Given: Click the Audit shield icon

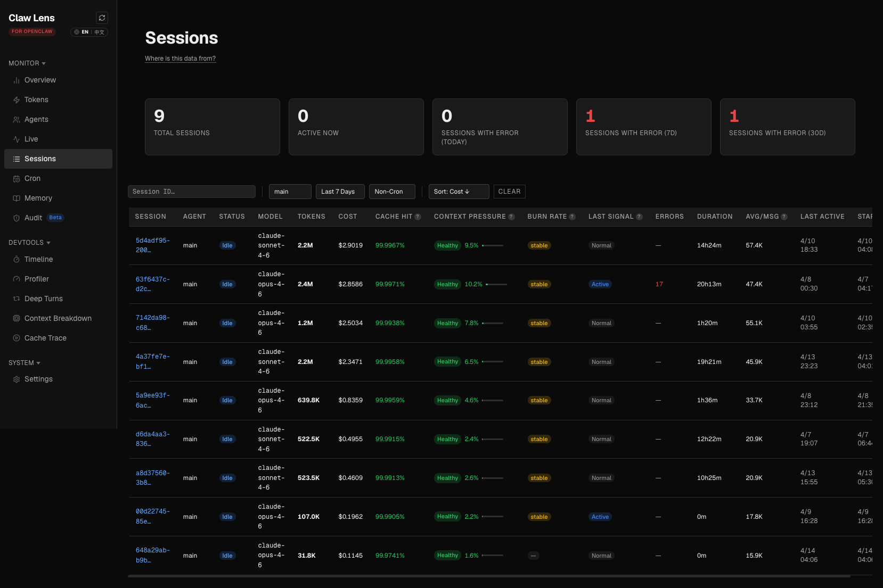Looking at the screenshot, I should click(x=17, y=218).
